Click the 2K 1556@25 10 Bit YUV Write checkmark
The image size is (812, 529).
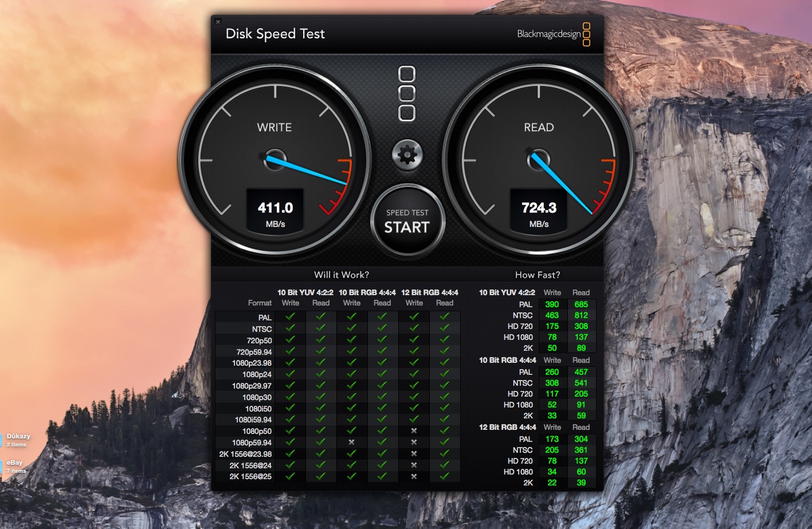point(291,476)
